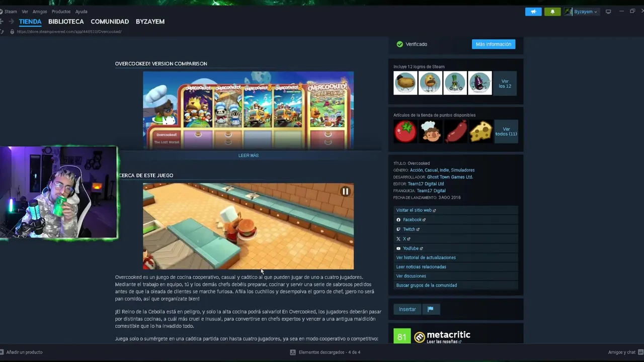Screen dimensions: 644x362
Task: Click the store URL address text
Action: pos(69,32)
